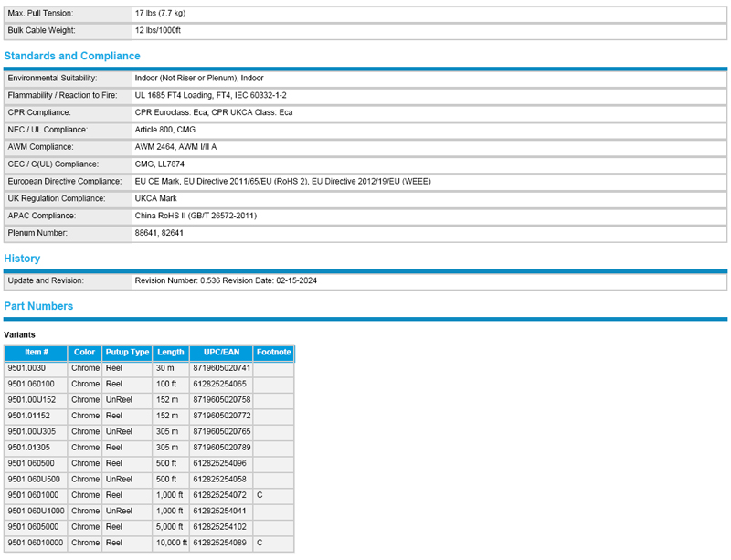The width and height of the screenshot is (731, 560).
Task: Click the Item # column header
Action: [x=36, y=352]
